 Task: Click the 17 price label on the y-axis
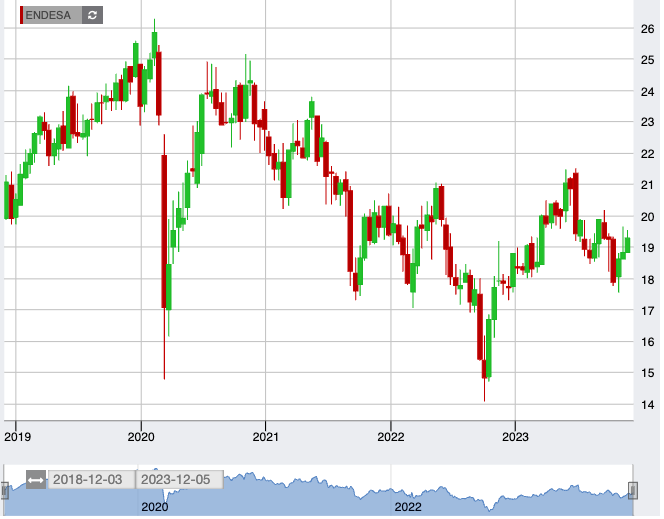coord(647,311)
